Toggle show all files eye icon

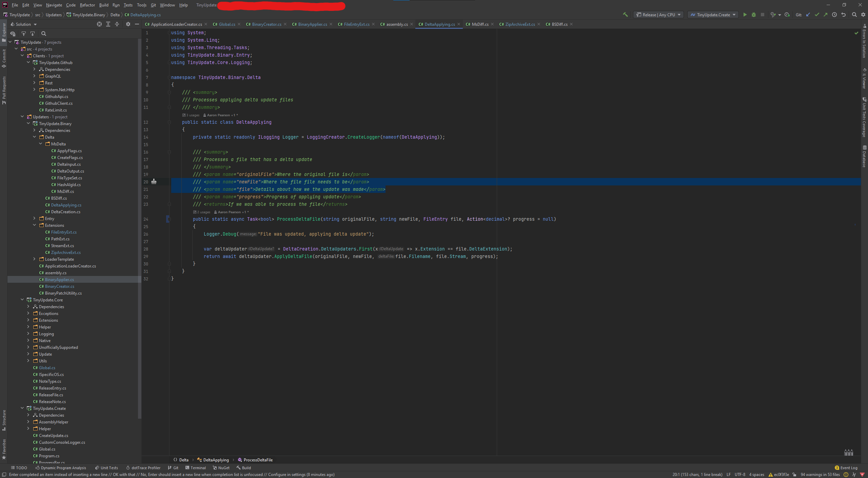(x=13, y=34)
